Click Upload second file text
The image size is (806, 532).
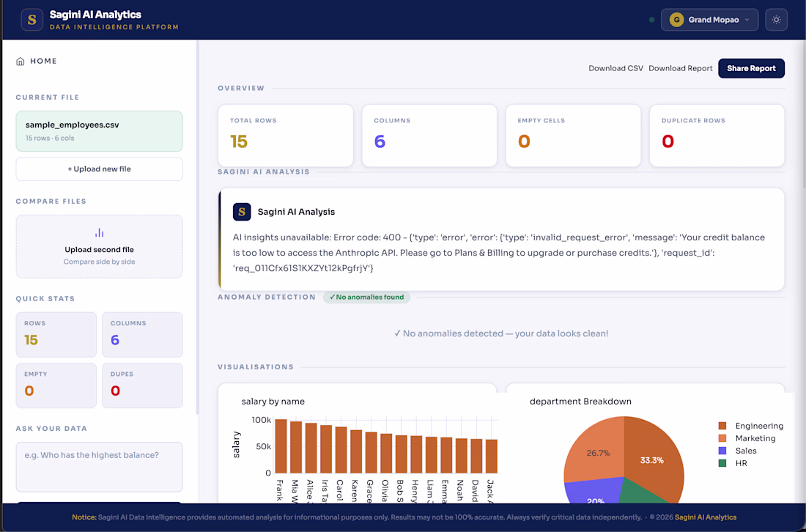pyautogui.click(x=99, y=250)
